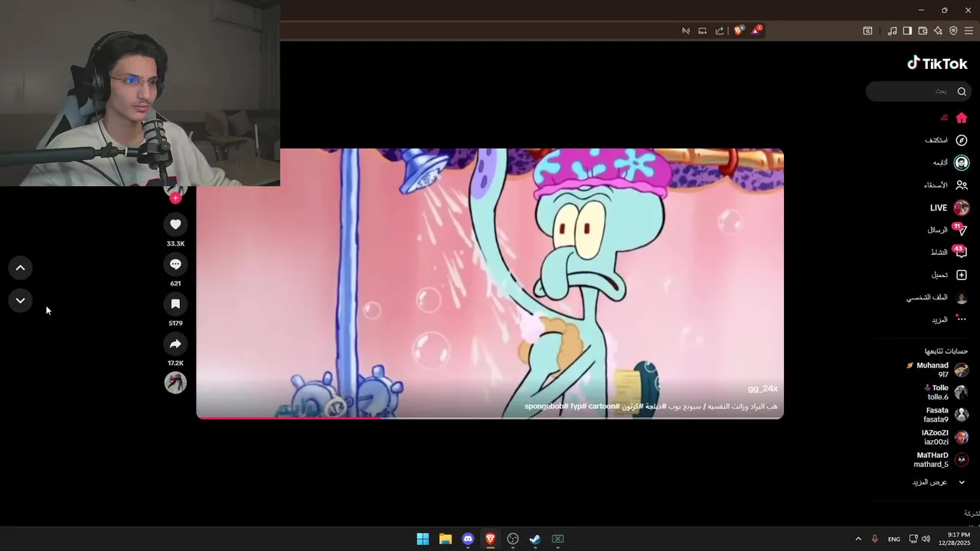The image size is (980, 551).
Task: Open File Explorer from the taskbar
Action: click(446, 539)
